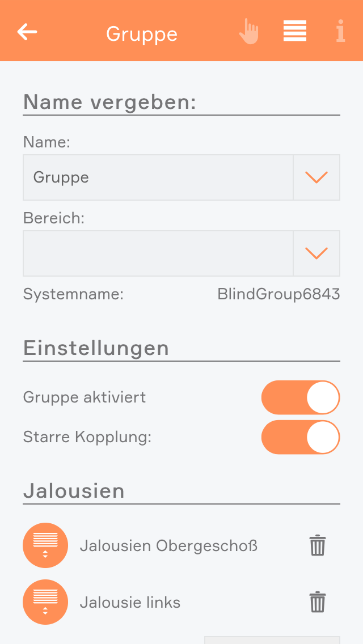Screen dimensions: 363x644
Task: Delete Jalousien Obergeschoß with trash icon
Action: point(318,545)
